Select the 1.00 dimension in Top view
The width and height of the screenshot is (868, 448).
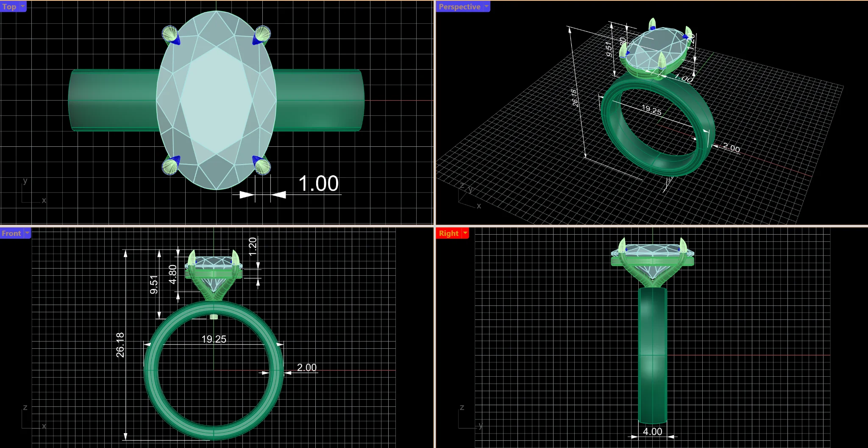(318, 184)
